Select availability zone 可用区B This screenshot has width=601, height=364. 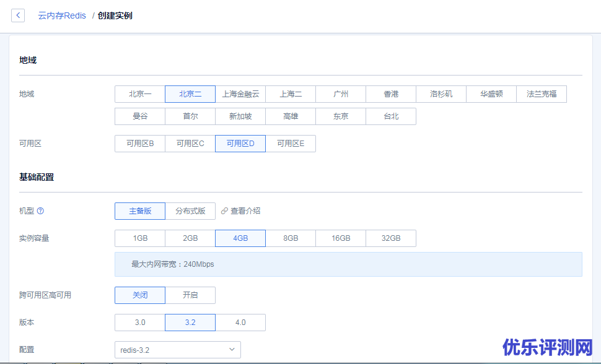click(x=140, y=144)
